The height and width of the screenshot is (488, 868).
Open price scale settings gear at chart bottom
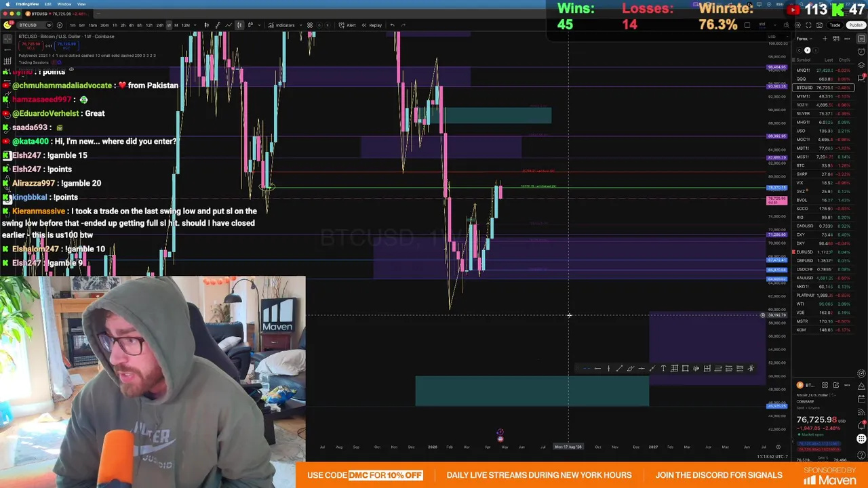click(x=778, y=447)
